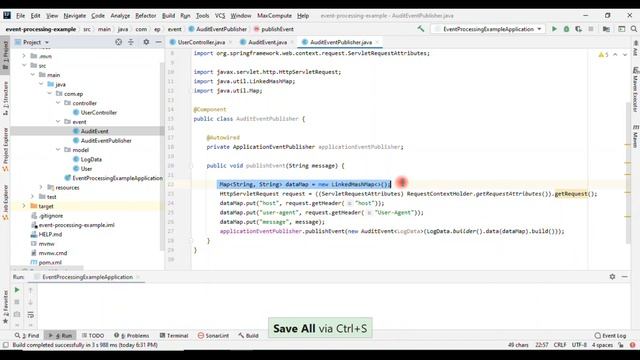640x360 pixels.
Task: Collapse the controller package
Action: coord(58,103)
